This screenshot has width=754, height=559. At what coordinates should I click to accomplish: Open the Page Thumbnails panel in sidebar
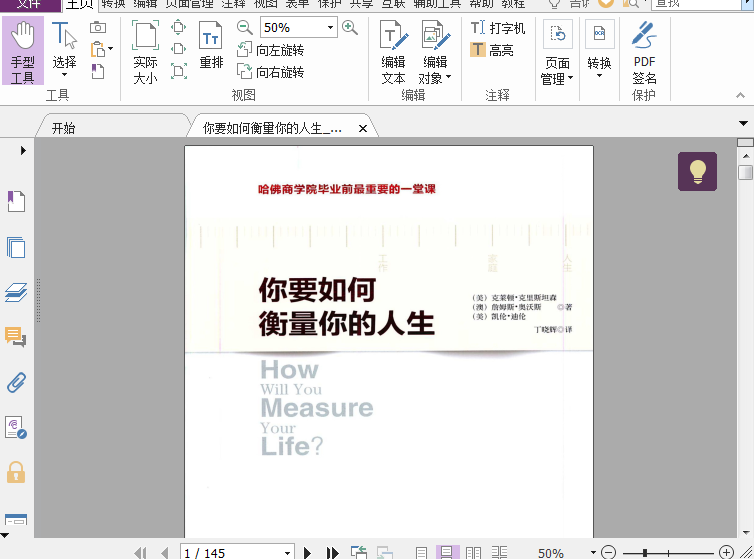tap(16, 247)
